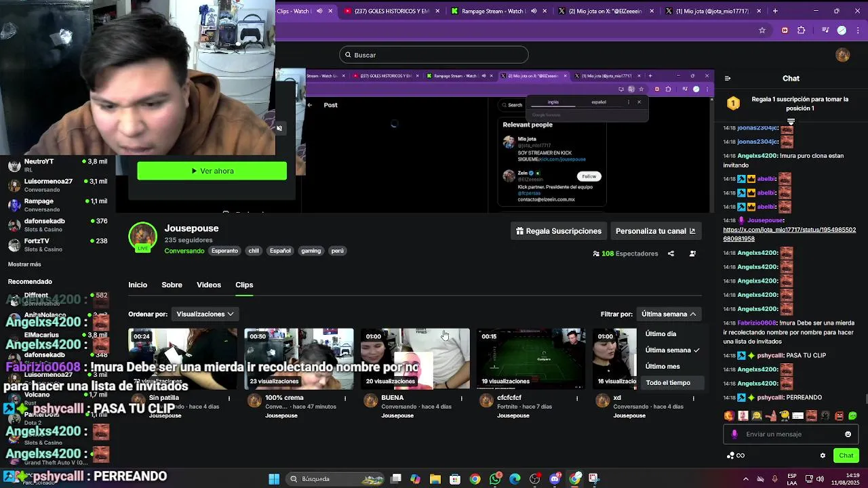Bookmark this page with the star icon

tap(762, 30)
